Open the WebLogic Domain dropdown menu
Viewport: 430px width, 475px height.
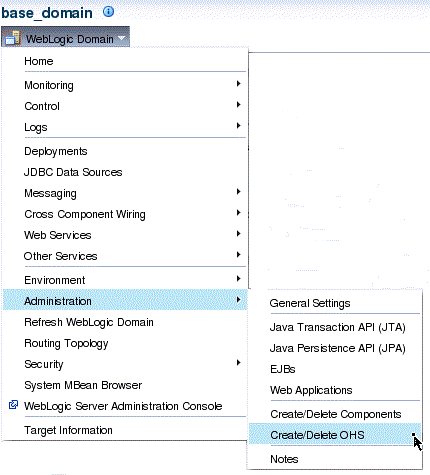66,38
